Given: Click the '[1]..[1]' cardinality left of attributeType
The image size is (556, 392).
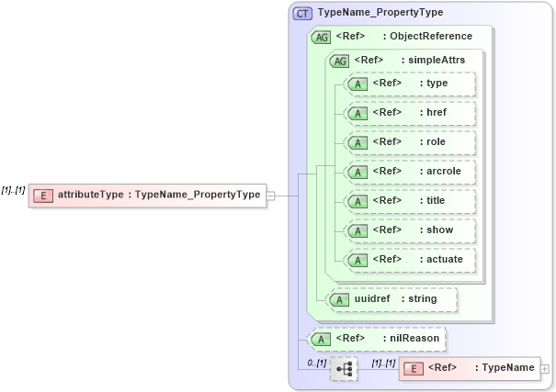Looking at the screenshot, I should coord(13,190).
